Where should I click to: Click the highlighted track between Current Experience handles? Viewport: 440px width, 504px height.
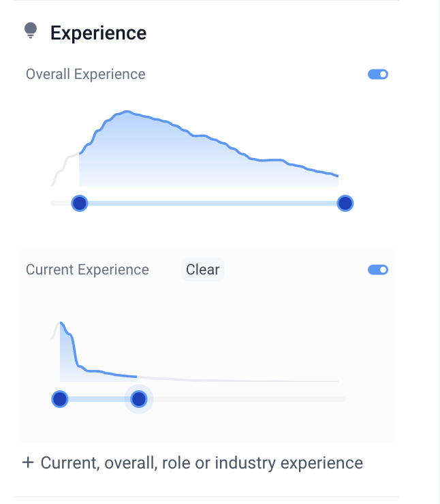point(99,399)
